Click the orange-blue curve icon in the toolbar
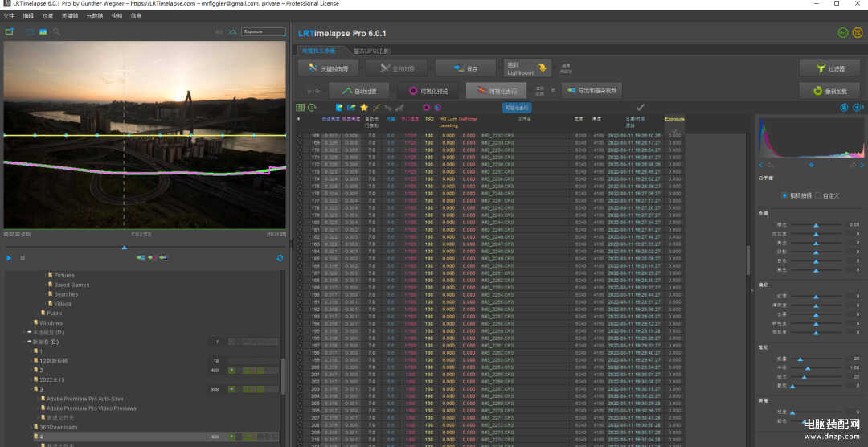This screenshot has height=447, width=868. tap(376, 108)
